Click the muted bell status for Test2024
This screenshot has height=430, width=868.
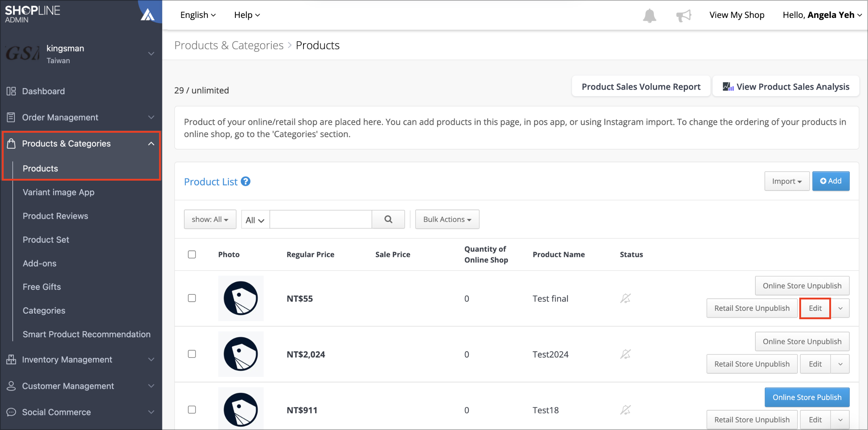[625, 354]
